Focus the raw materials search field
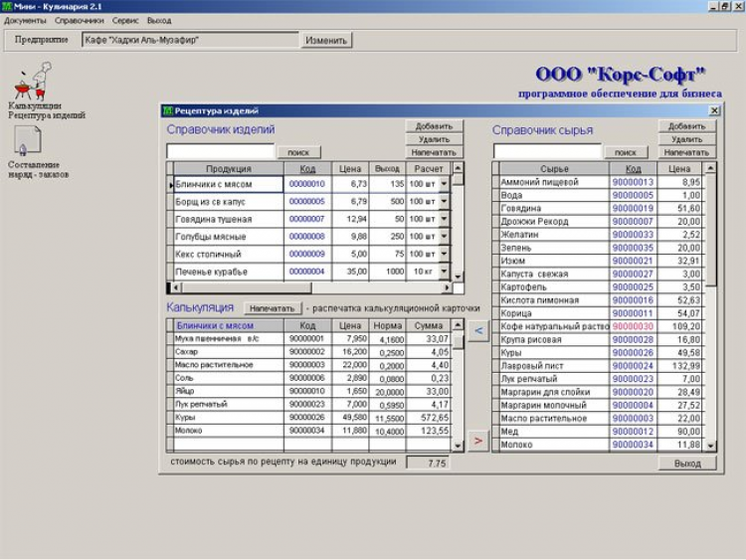 point(548,152)
